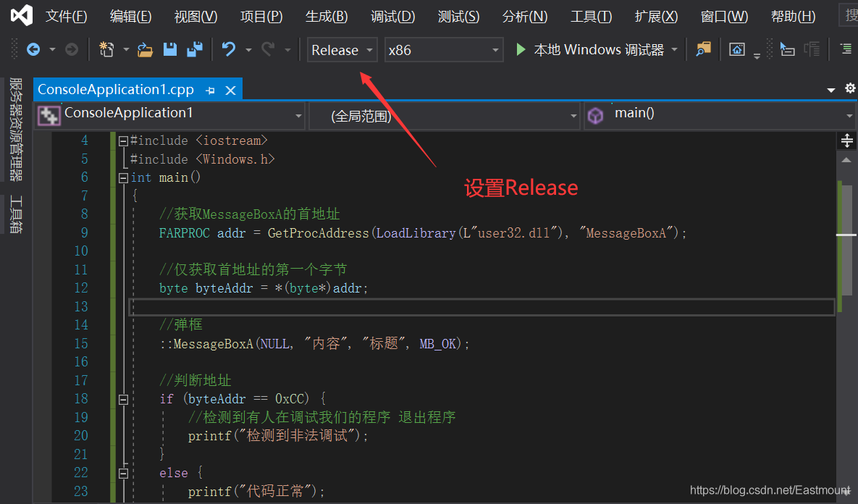Image resolution: width=858 pixels, height=504 pixels.
Task: Open the 测试(S) menu
Action: pos(458,17)
